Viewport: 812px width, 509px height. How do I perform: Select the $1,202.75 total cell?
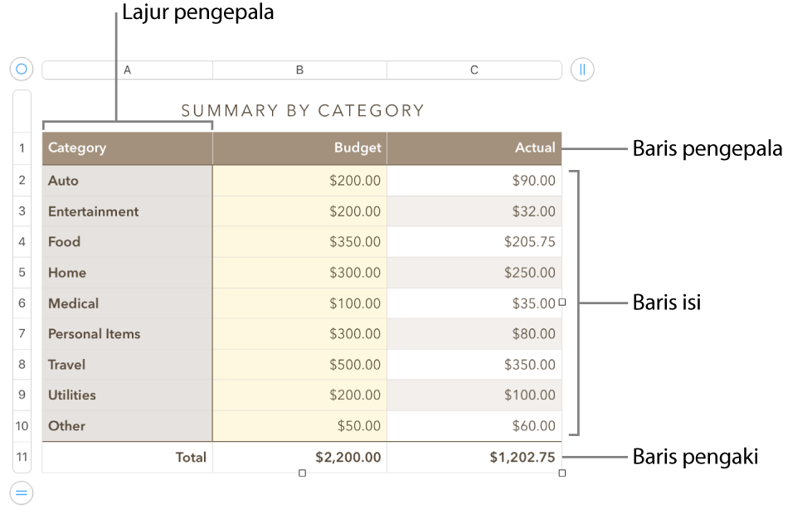pyautogui.click(x=514, y=457)
